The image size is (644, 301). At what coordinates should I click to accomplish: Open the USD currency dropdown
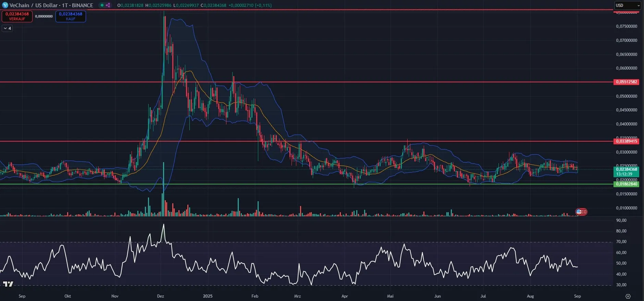click(x=628, y=5)
